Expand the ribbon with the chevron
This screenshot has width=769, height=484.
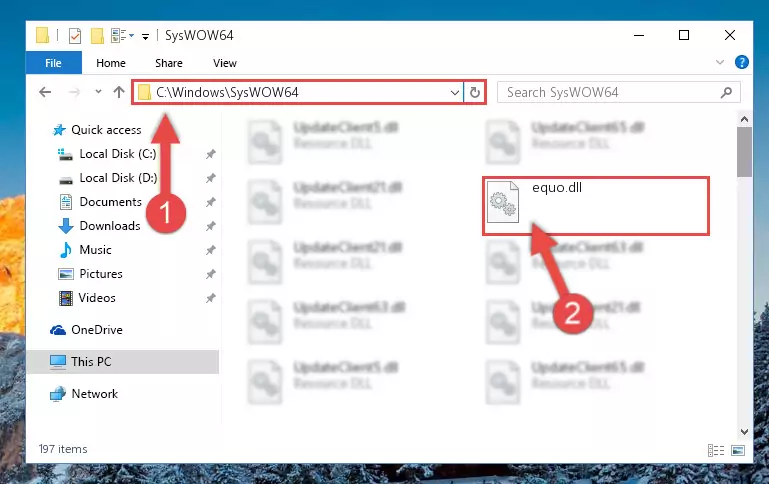coord(719,62)
